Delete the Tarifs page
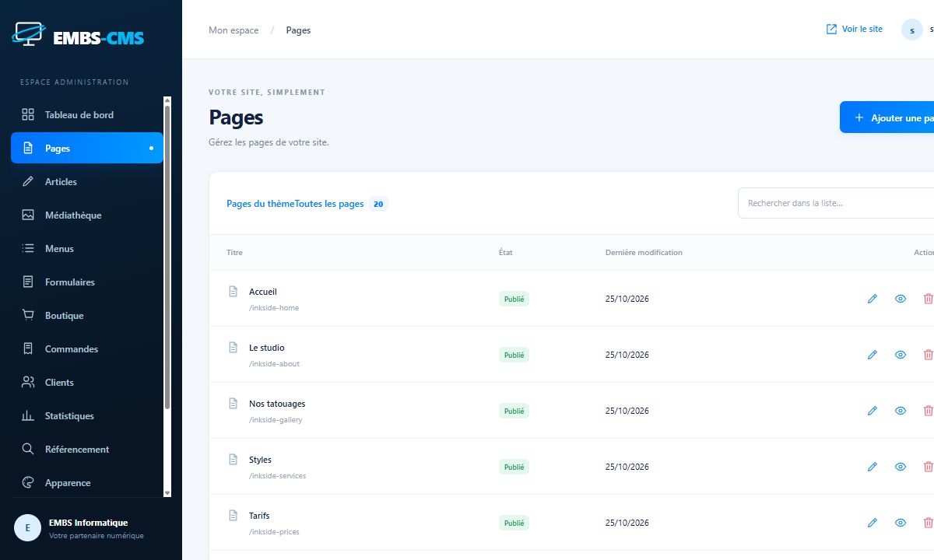 point(928,523)
